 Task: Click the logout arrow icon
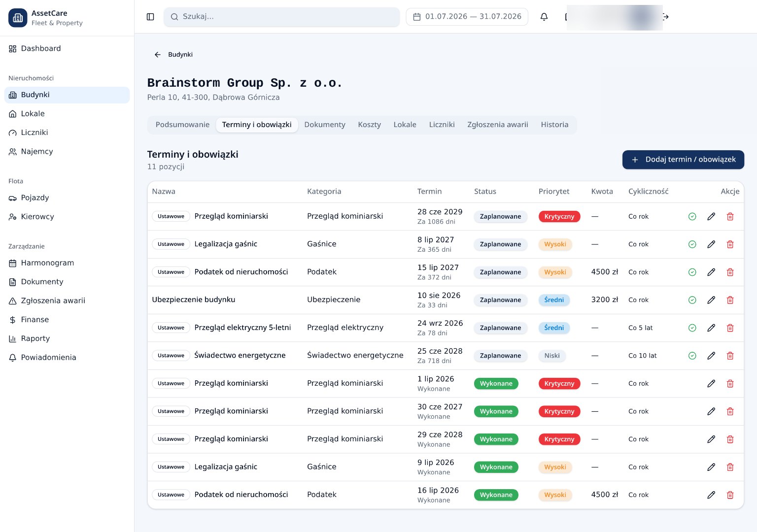[666, 17]
